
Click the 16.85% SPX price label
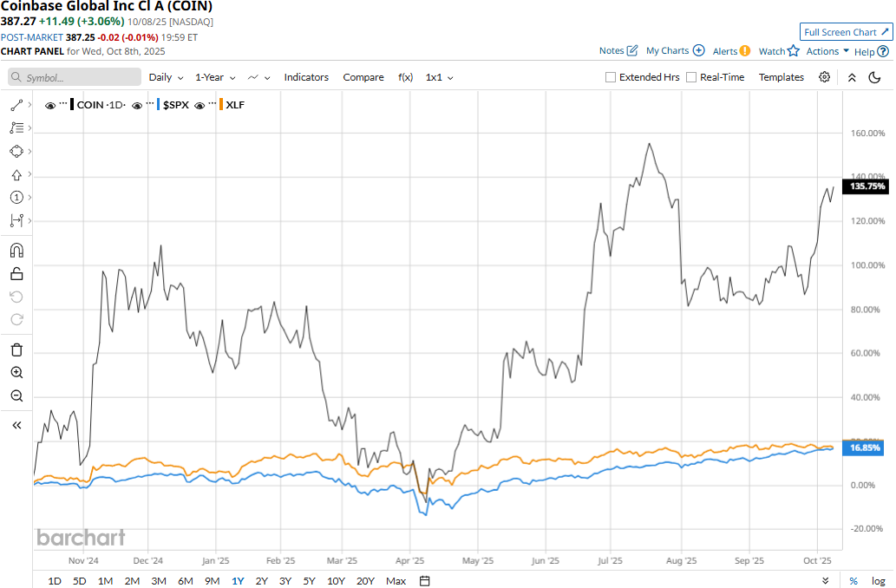tap(864, 448)
